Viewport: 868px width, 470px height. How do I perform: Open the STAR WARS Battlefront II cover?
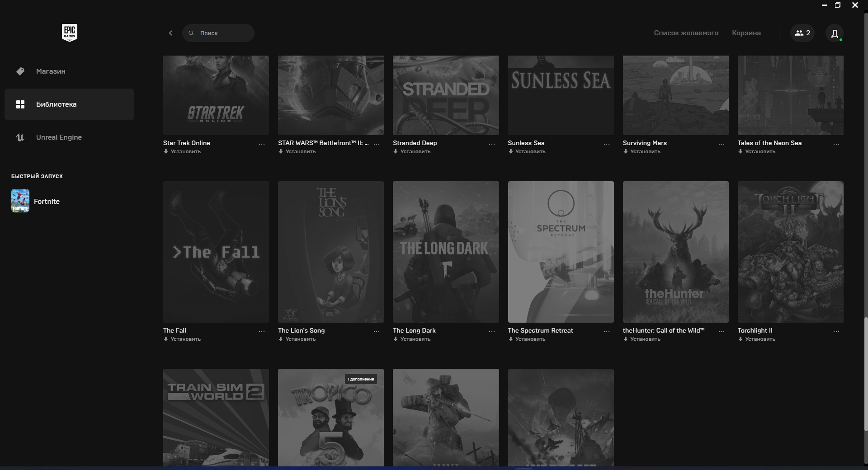pos(331,95)
